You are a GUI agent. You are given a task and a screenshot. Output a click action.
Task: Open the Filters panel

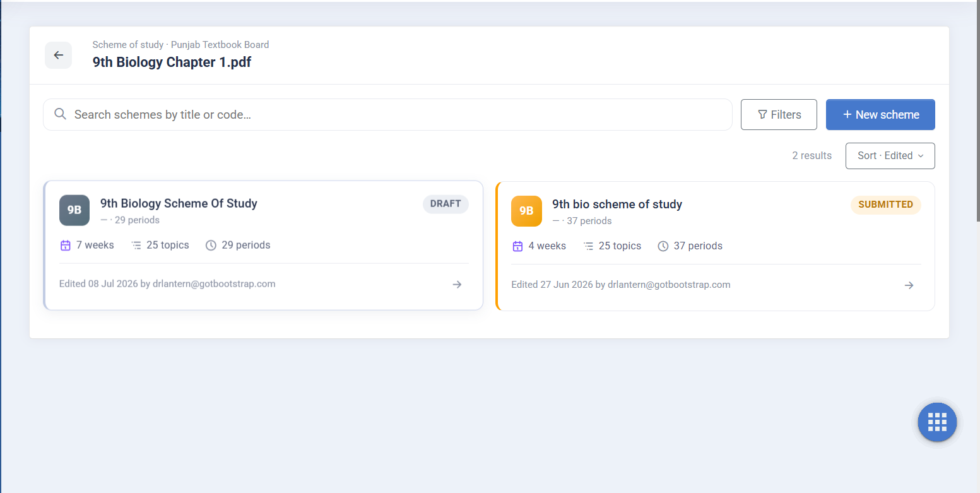(779, 115)
